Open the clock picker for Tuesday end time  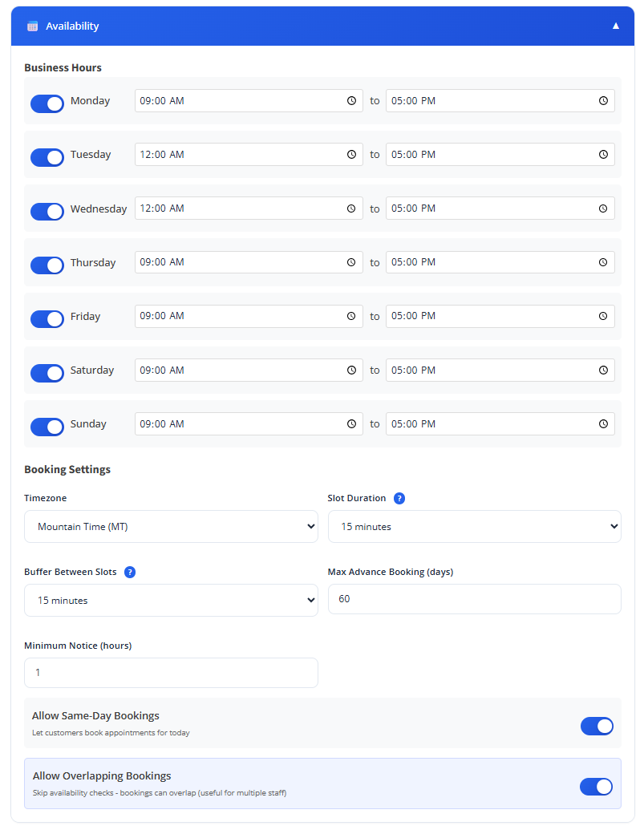[603, 155]
